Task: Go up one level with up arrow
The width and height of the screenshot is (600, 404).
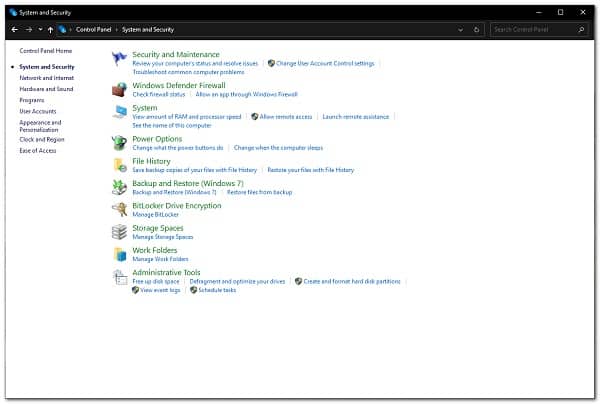Action: (50, 29)
